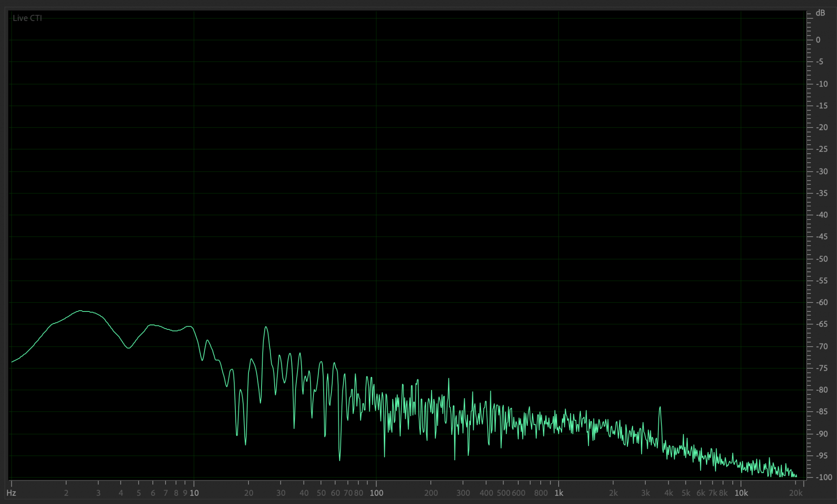The width and height of the screenshot is (837, 504).
Task: Select the 500 Hz frequency label
Action: coord(504,493)
